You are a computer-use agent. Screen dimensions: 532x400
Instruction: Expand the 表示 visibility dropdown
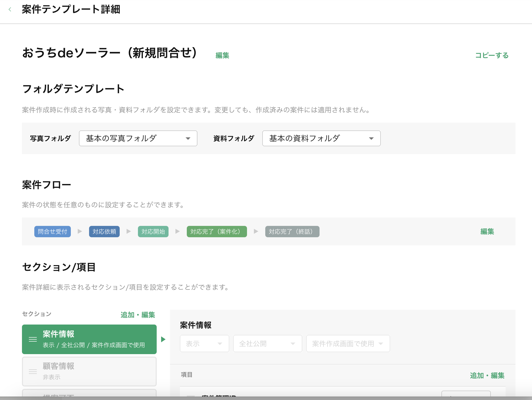(204, 344)
